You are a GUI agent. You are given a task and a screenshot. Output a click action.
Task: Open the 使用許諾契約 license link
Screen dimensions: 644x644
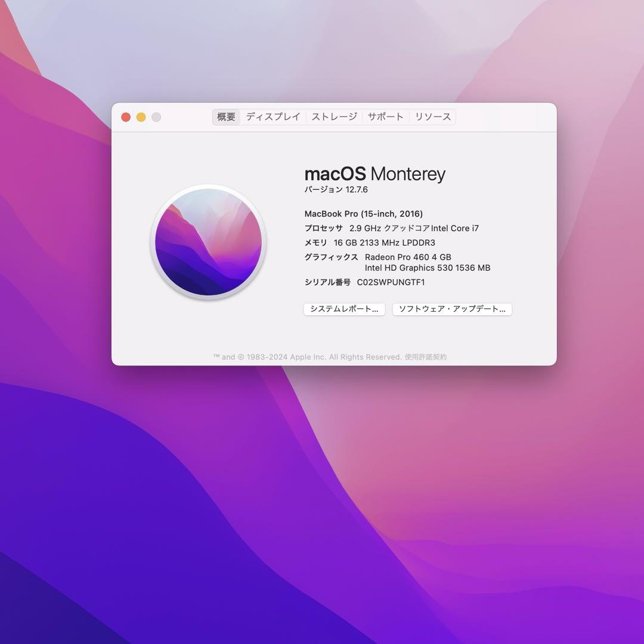click(426, 357)
